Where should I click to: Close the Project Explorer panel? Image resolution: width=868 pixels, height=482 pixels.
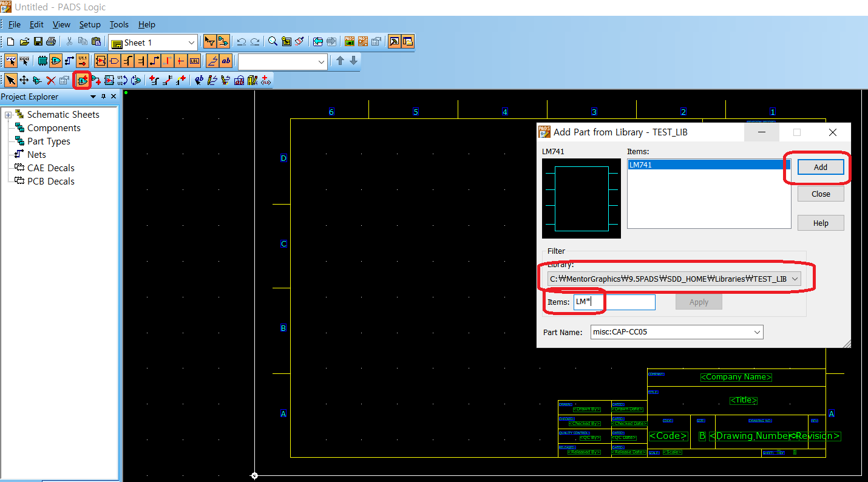pyautogui.click(x=114, y=97)
